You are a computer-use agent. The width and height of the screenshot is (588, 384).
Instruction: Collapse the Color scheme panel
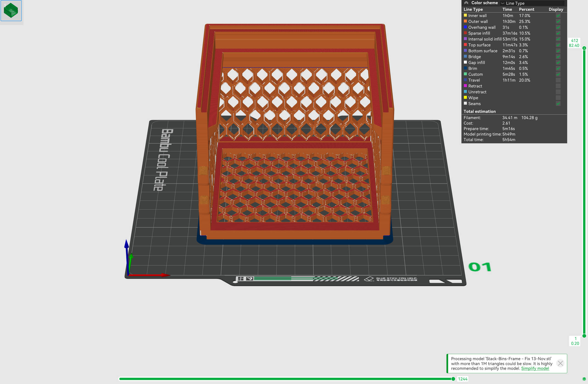click(466, 3)
